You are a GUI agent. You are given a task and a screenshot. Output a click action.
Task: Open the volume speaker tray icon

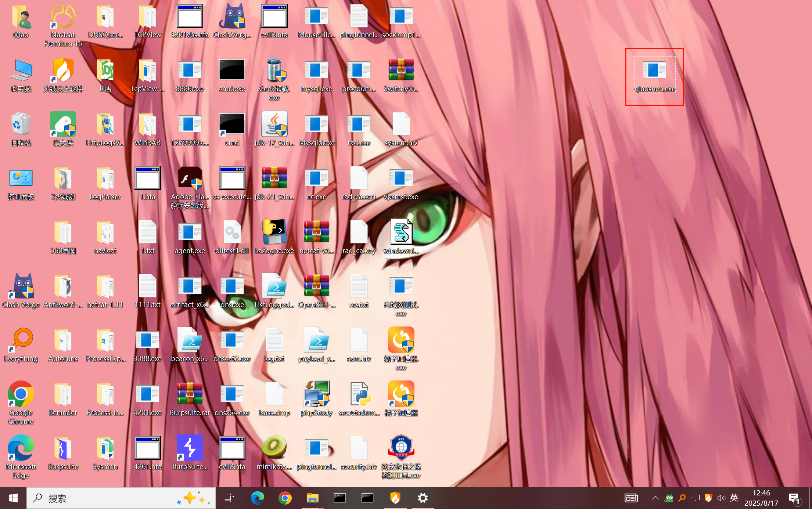(x=721, y=498)
